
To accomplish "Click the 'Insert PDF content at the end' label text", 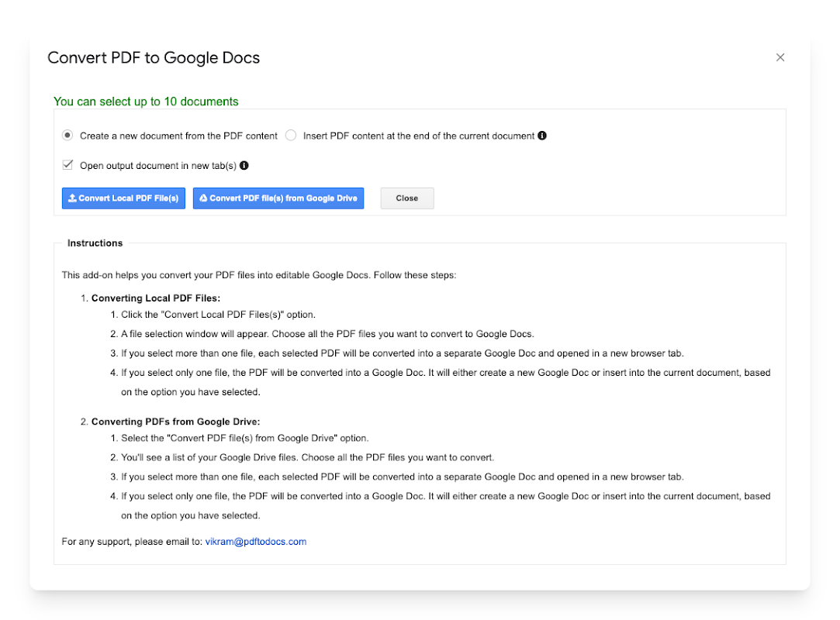I will (419, 136).
